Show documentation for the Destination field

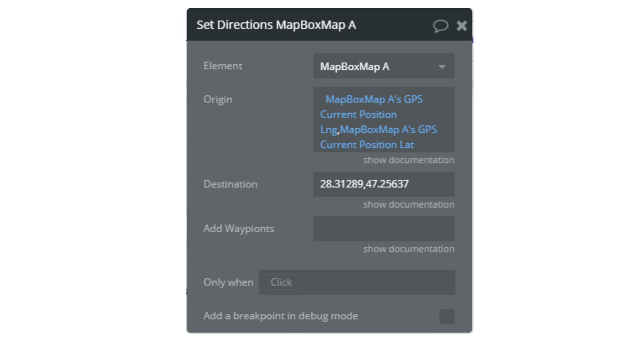(408, 204)
